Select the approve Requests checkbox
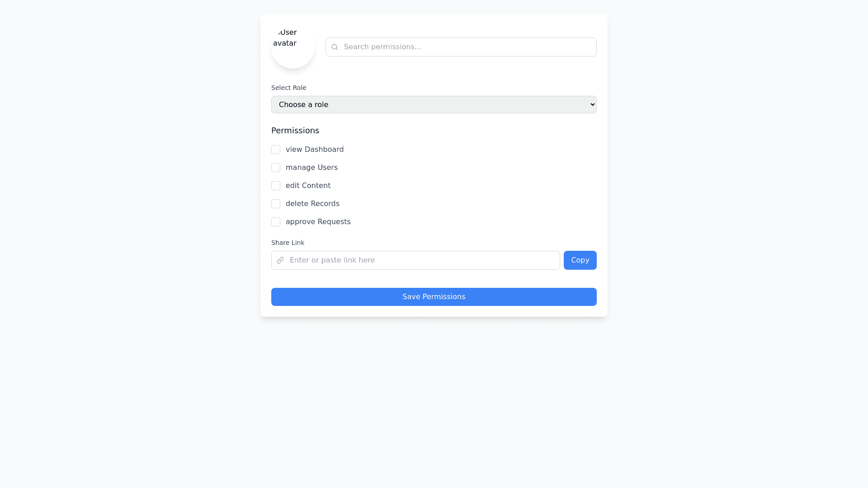 click(276, 222)
